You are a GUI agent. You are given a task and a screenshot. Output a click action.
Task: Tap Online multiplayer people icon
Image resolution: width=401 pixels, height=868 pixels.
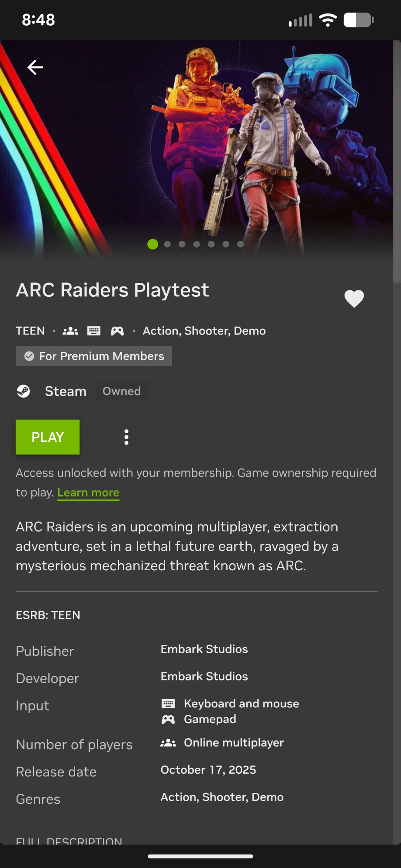(x=168, y=743)
